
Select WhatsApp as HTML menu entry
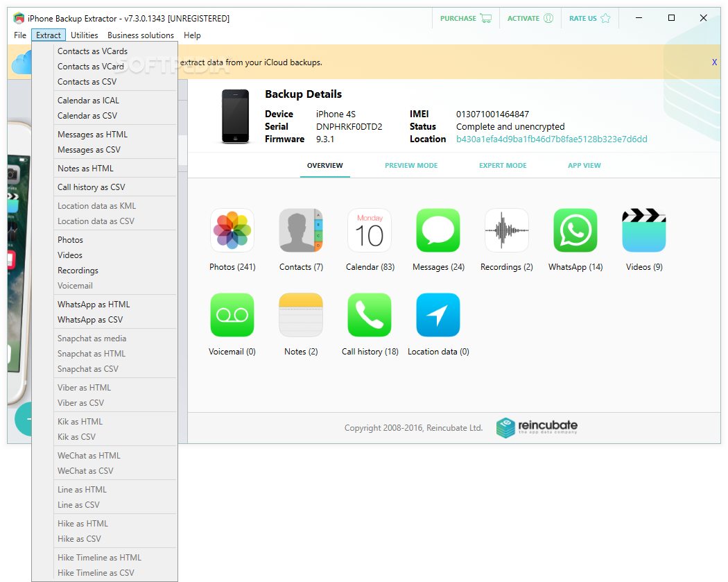point(105,305)
